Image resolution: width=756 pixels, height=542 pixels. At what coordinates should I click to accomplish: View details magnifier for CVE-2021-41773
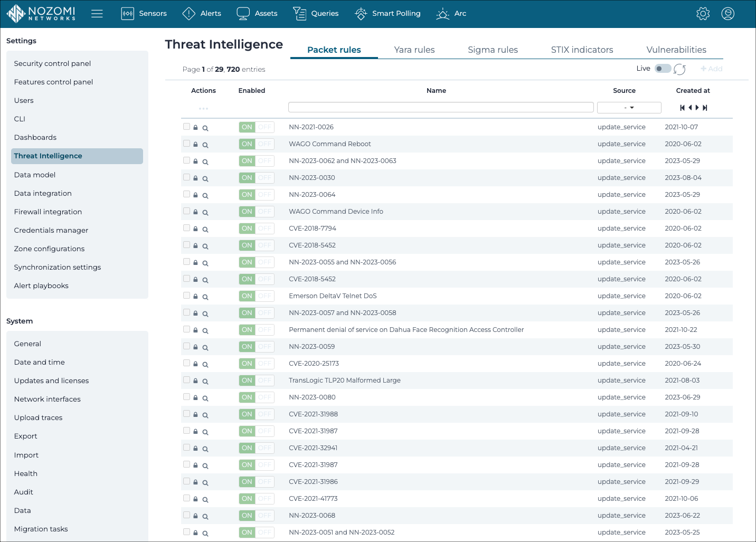tap(205, 500)
